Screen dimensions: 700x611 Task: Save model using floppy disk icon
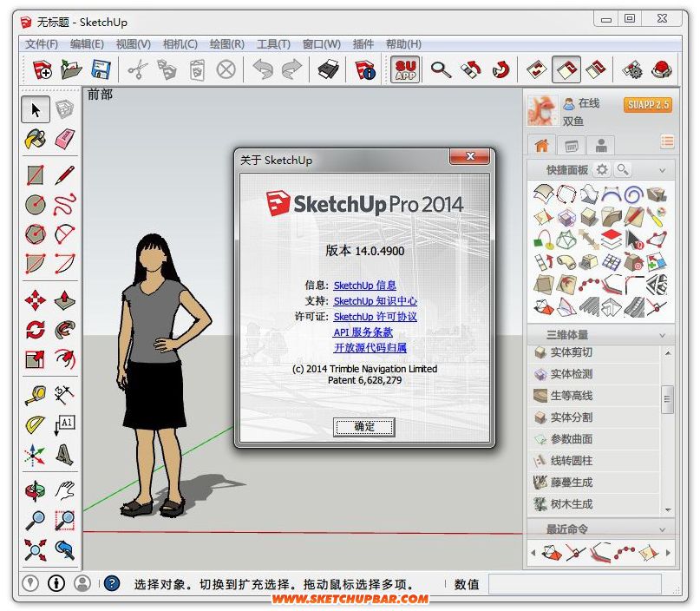(x=101, y=69)
